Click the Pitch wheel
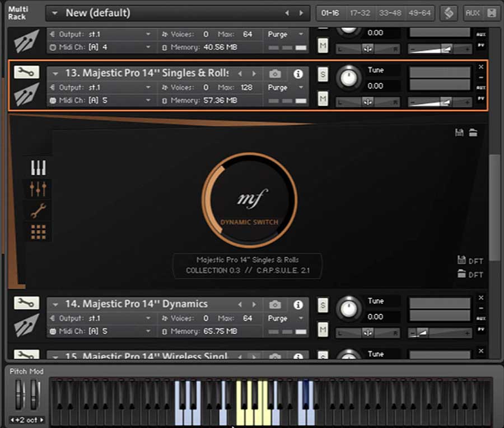This screenshot has width=504, height=428. 19,394
